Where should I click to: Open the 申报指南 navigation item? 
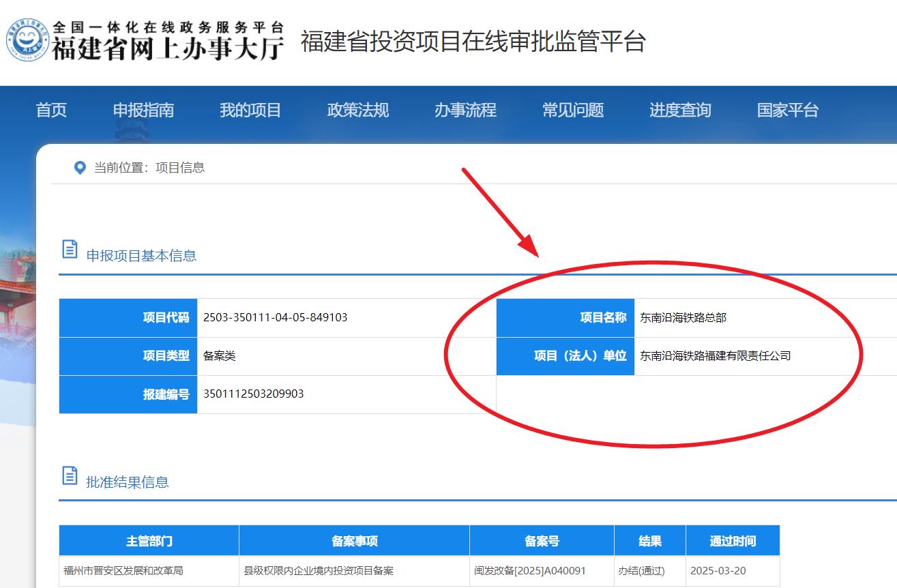pos(143,110)
